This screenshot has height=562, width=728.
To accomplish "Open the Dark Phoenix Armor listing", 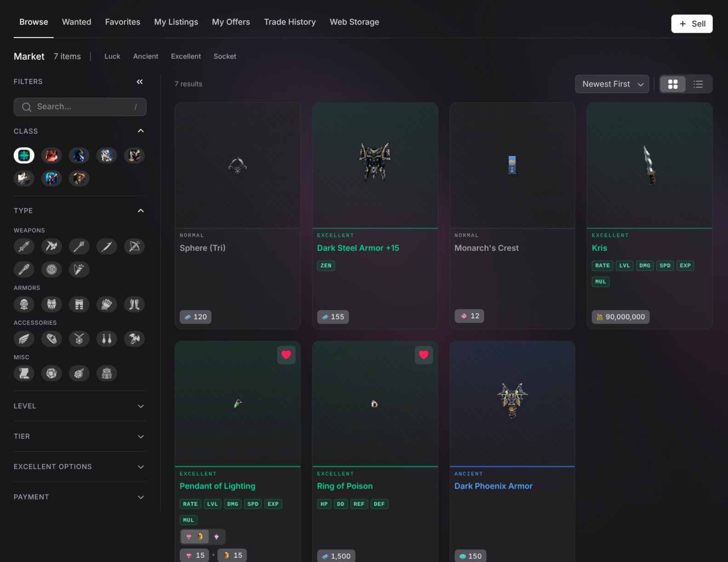I will [493, 486].
